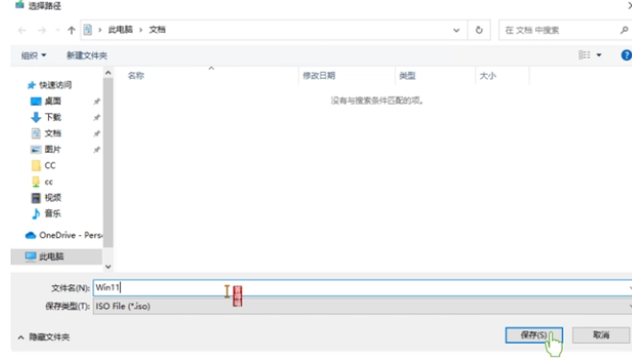Collapse folders with 隐藏文件夹

pyautogui.click(x=43, y=337)
